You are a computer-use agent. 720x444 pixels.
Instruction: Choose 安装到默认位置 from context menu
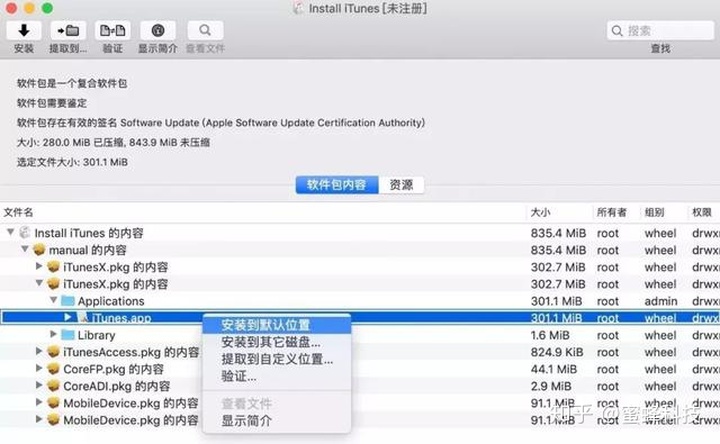277,325
